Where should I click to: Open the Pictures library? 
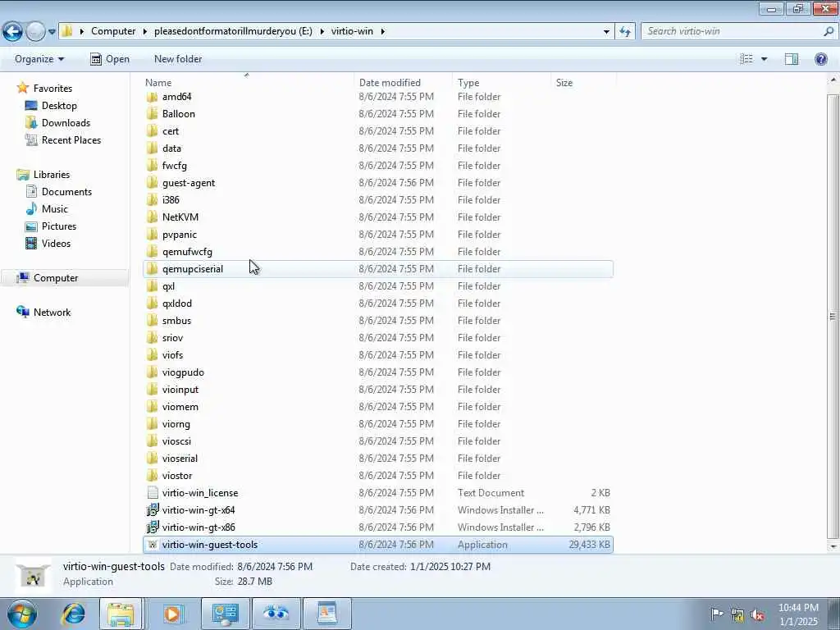[x=59, y=226]
